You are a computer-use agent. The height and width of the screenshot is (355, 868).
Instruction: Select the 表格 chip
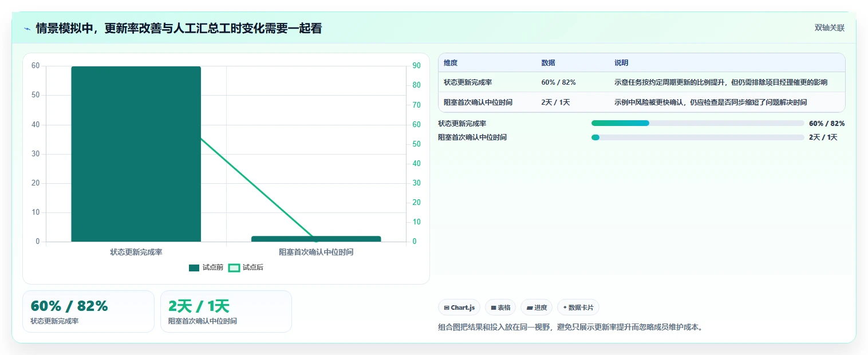tap(500, 307)
